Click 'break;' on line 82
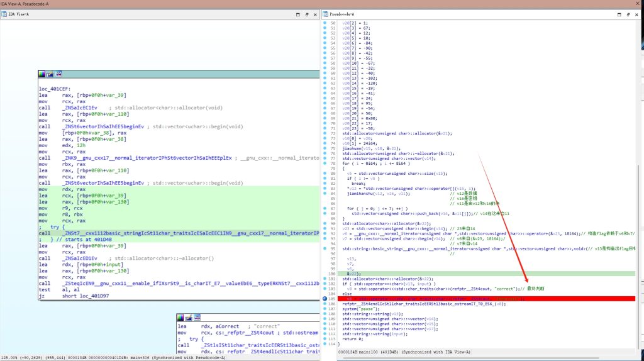The image size is (644, 361). [358, 183]
